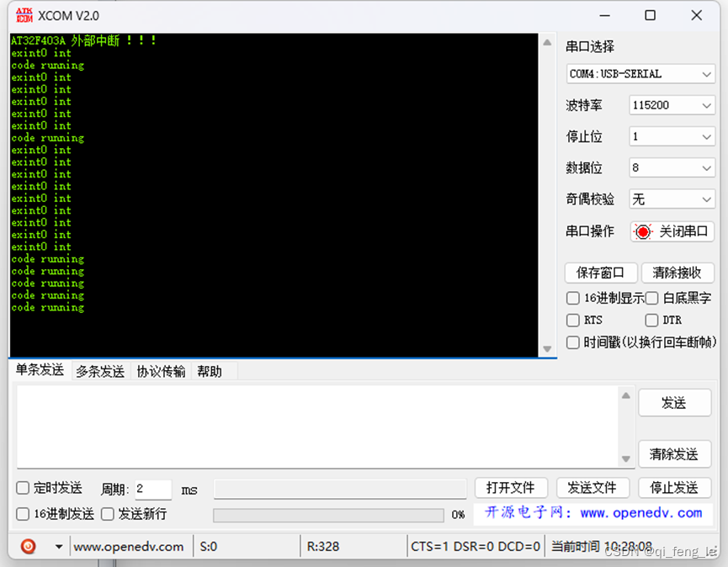Enable the 定时发送 timed send checkbox

tap(22, 488)
